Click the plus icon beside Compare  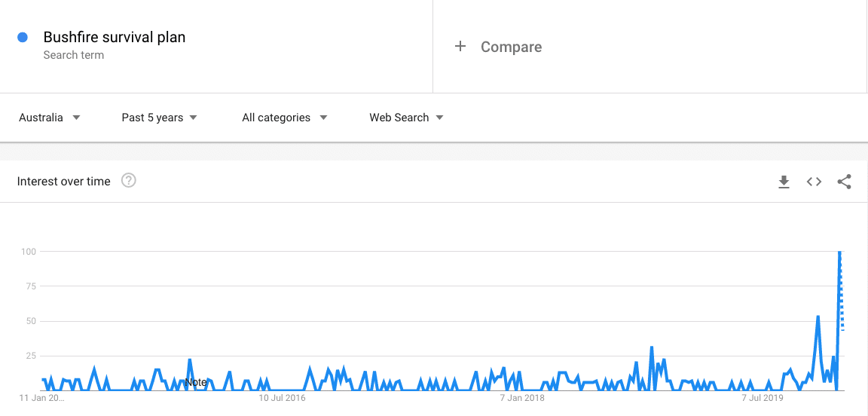coord(460,47)
